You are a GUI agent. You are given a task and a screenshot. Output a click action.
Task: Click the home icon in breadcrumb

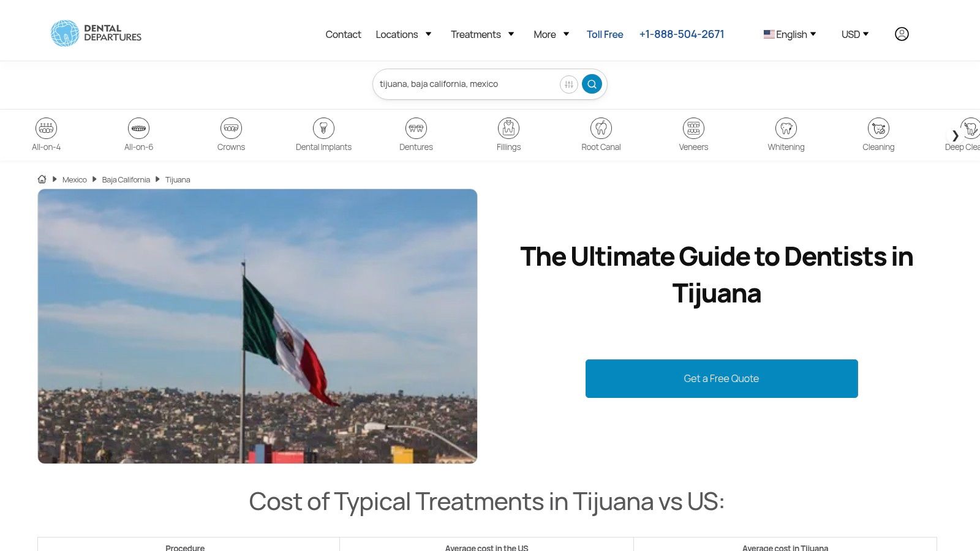(x=42, y=179)
